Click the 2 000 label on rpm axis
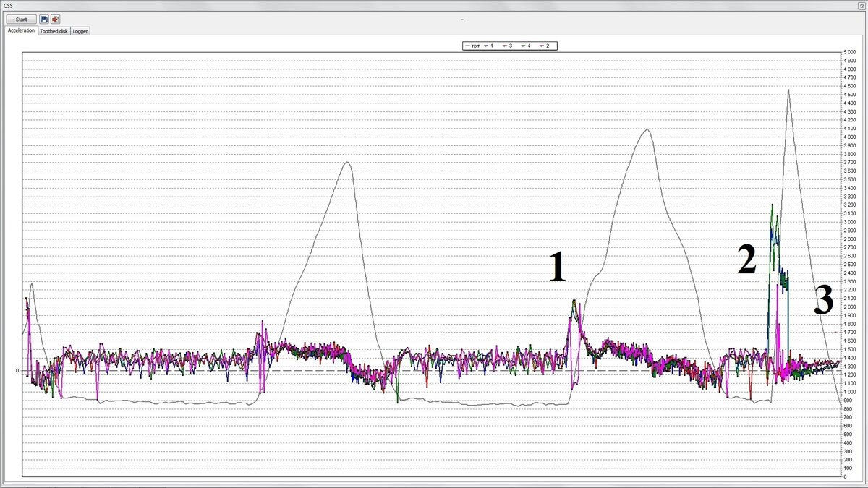This screenshot has height=488, width=868. coord(849,307)
